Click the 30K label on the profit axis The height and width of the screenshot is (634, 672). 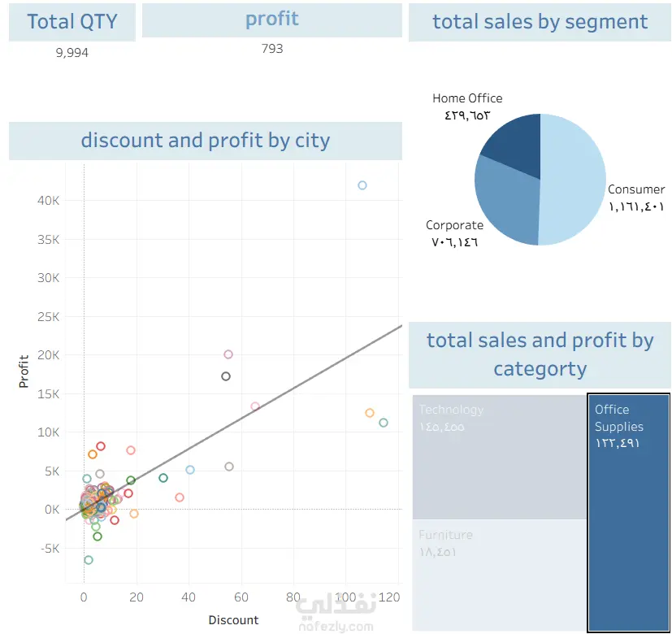(x=49, y=278)
